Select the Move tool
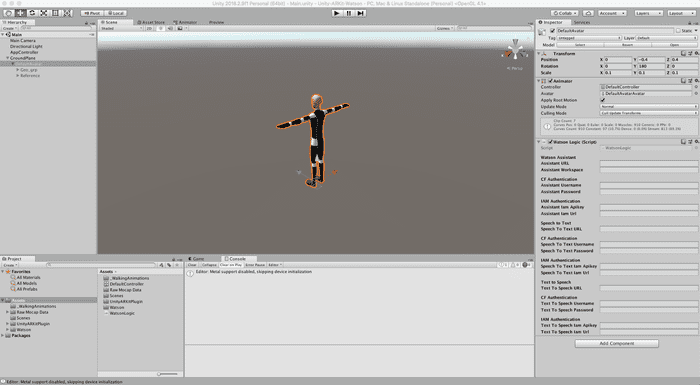 20,13
